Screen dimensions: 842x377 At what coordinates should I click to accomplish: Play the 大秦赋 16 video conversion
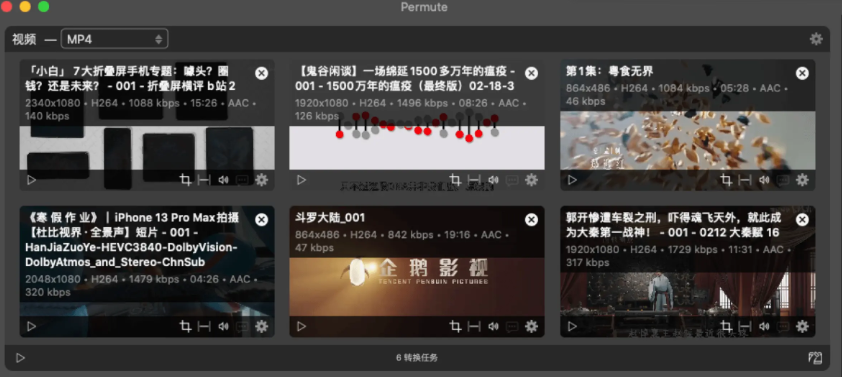coord(572,326)
